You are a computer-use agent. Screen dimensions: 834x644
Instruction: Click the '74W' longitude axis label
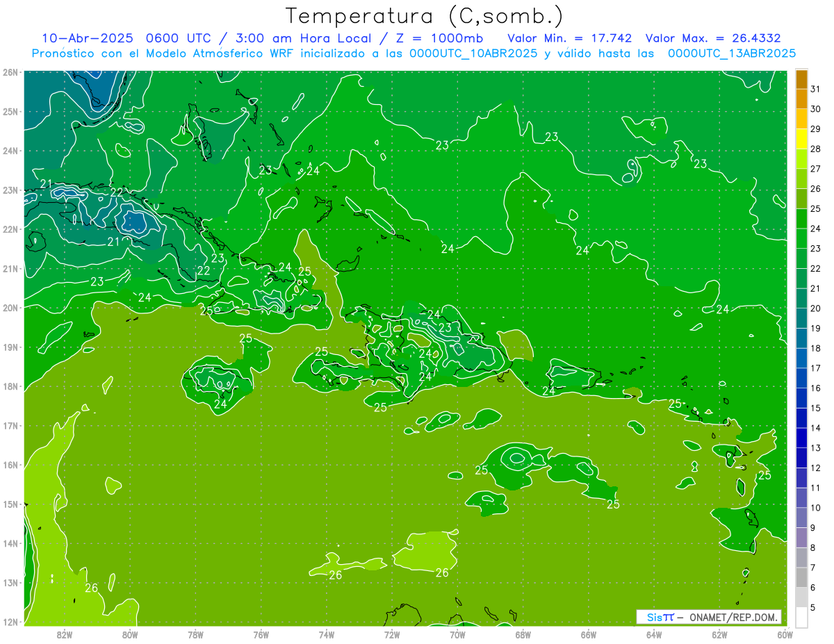pyautogui.click(x=327, y=634)
